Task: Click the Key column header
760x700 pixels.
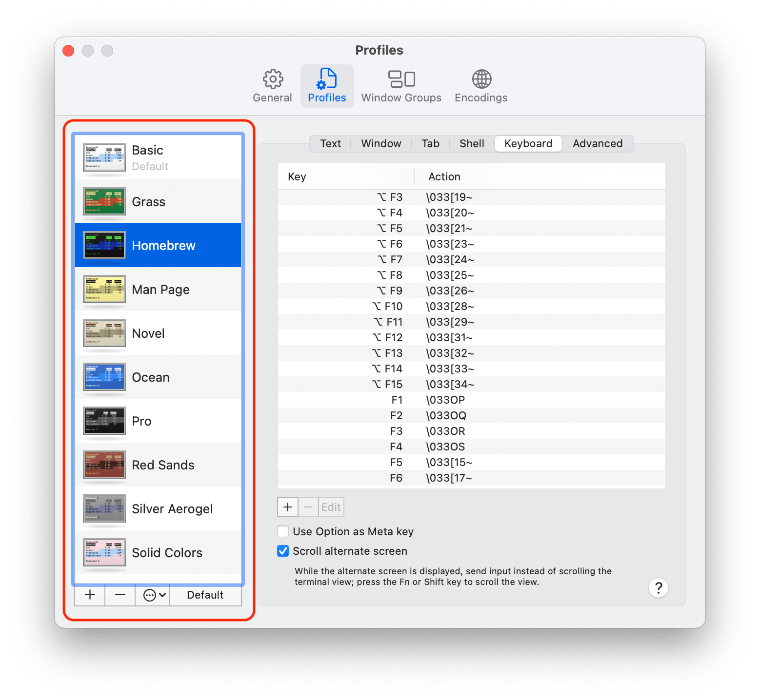Action: [346, 176]
